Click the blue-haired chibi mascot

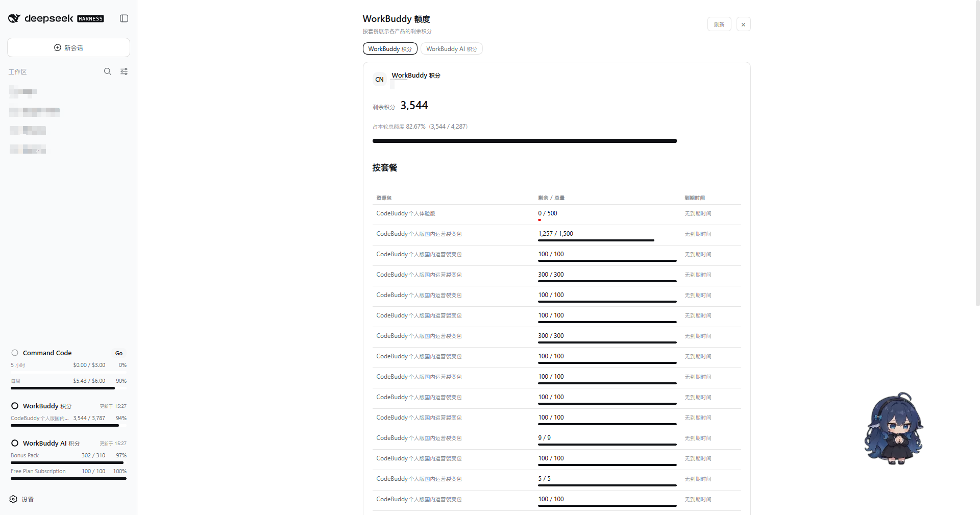coord(894,428)
